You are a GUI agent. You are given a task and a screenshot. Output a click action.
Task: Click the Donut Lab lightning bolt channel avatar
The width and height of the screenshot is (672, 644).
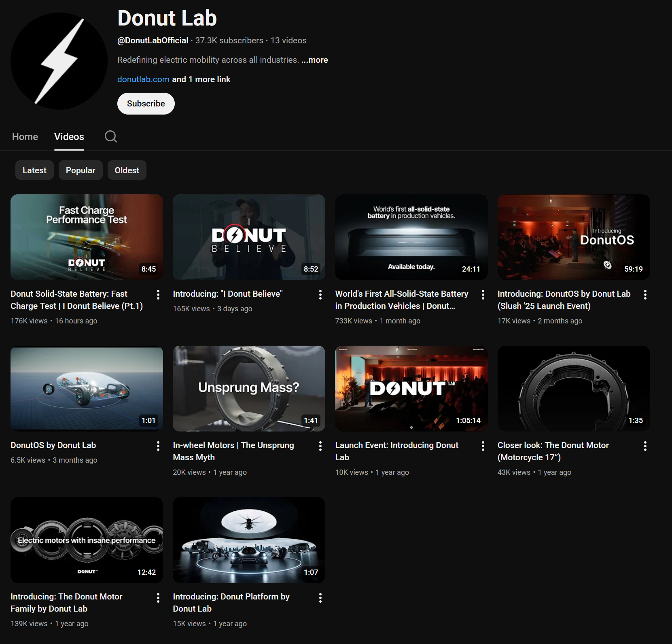coord(59,61)
